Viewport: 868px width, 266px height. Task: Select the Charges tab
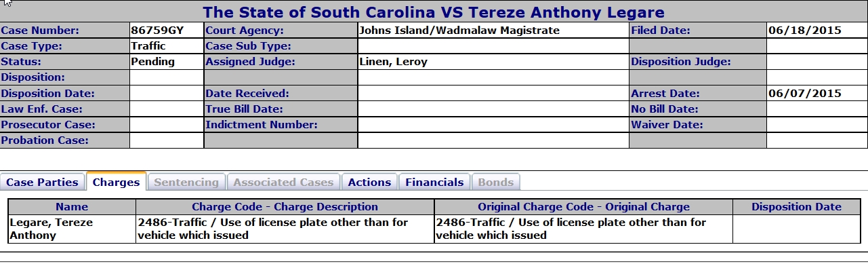(x=116, y=182)
